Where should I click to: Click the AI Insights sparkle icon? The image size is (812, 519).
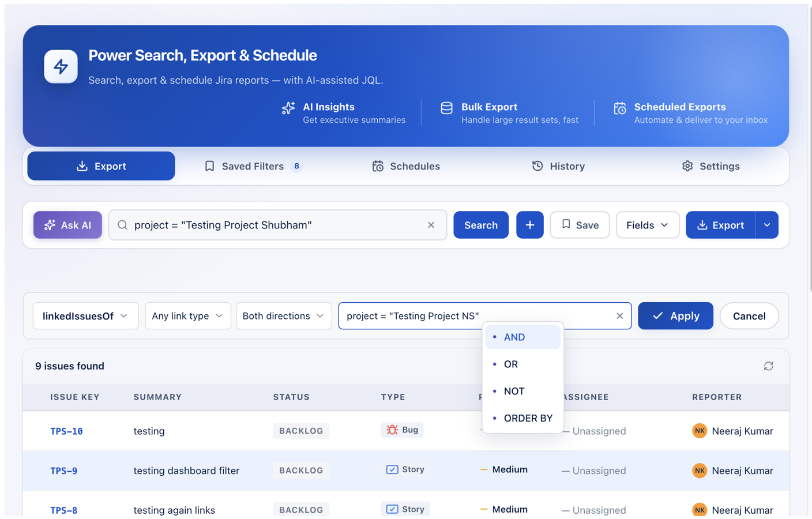pos(288,108)
